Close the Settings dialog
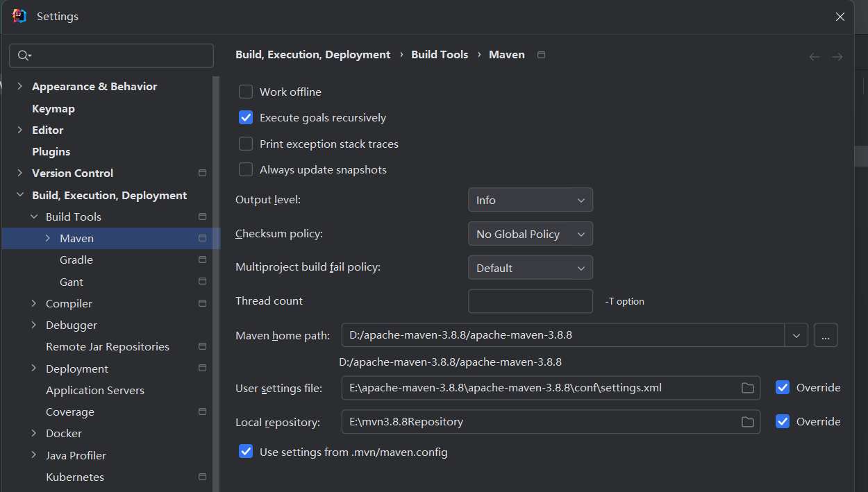Image resolution: width=868 pixels, height=492 pixels. [840, 17]
